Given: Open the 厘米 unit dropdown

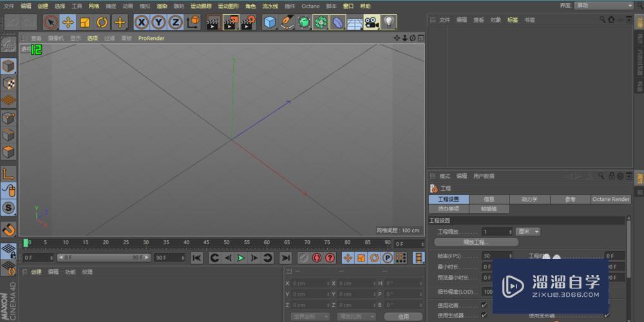Looking at the screenshot, I should click(528, 232).
